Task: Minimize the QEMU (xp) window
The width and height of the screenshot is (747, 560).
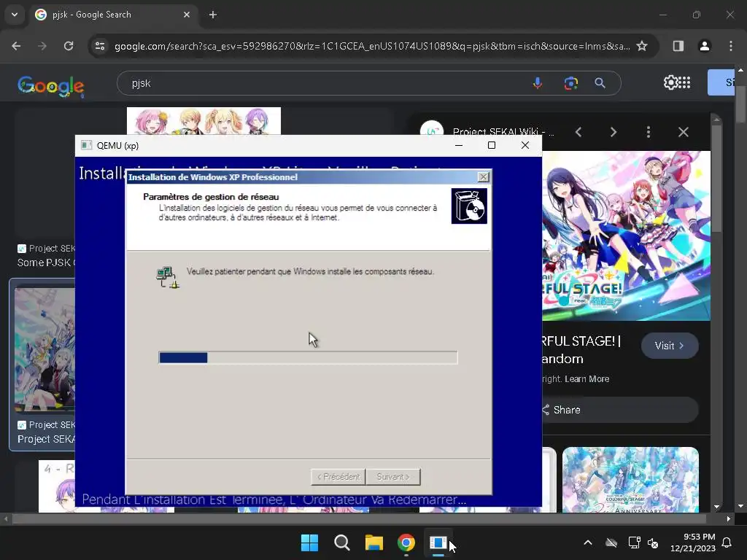Action: click(x=459, y=145)
